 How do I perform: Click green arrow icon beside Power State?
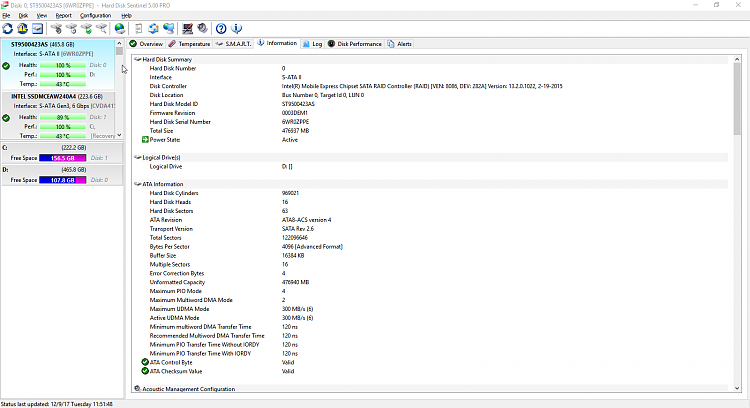pyautogui.click(x=145, y=140)
